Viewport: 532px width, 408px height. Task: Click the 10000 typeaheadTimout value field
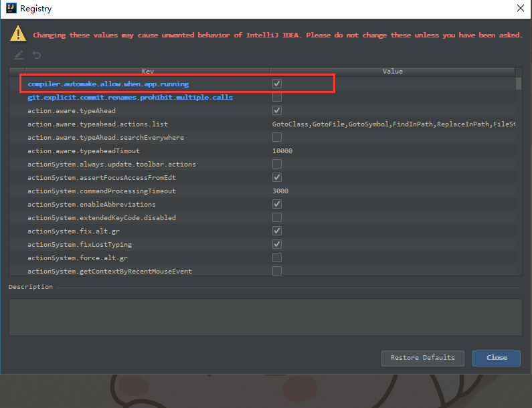tap(282, 150)
